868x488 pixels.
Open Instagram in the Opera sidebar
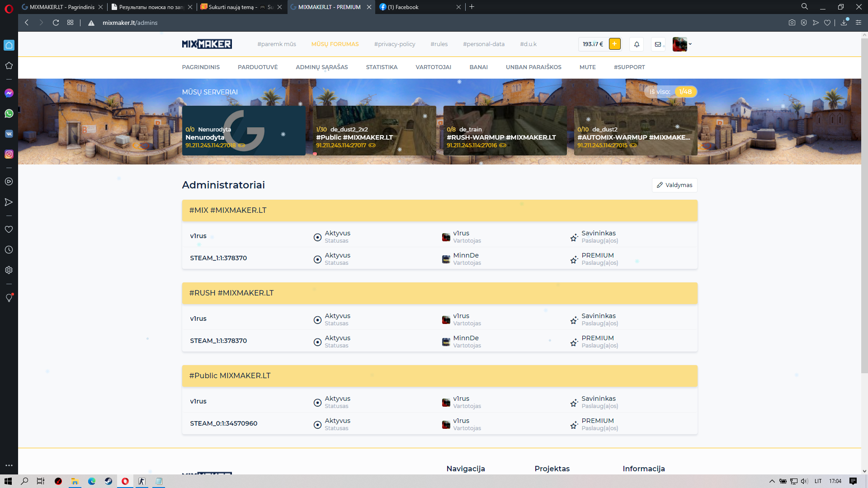point(9,154)
